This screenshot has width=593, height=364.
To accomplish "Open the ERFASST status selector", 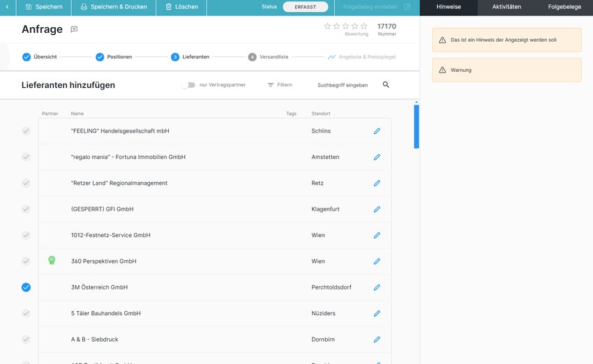I will tap(305, 7).
